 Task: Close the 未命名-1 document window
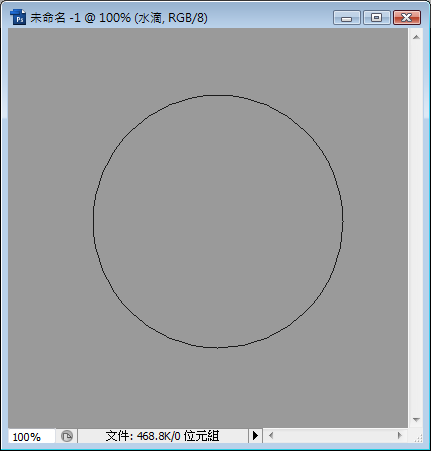point(407,18)
